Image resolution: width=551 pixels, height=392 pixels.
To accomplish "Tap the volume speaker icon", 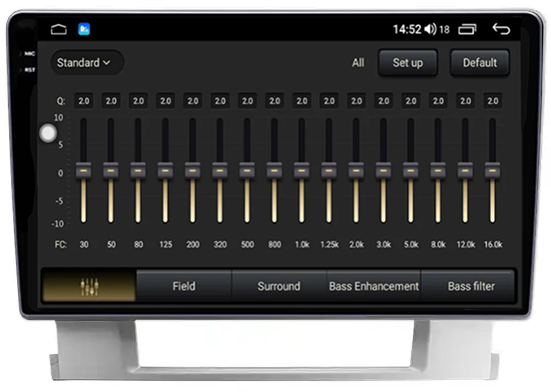I will 430,29.
